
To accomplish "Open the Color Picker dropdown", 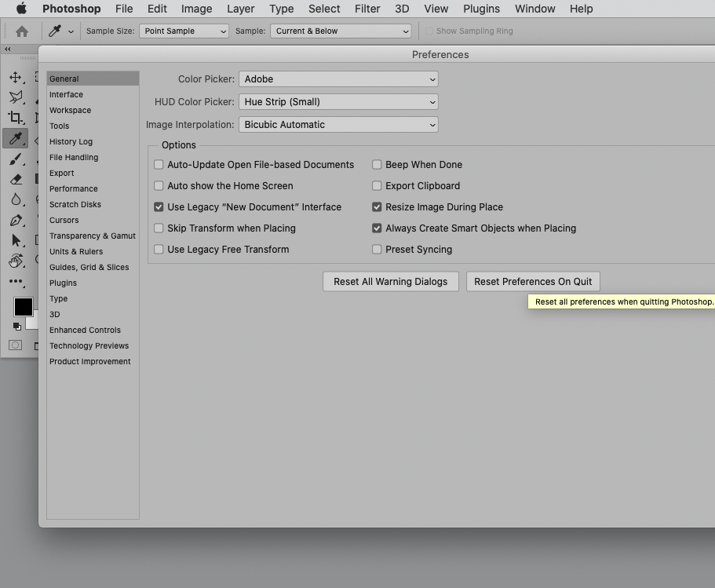I will pyautogui.click(x=338, y=79).
